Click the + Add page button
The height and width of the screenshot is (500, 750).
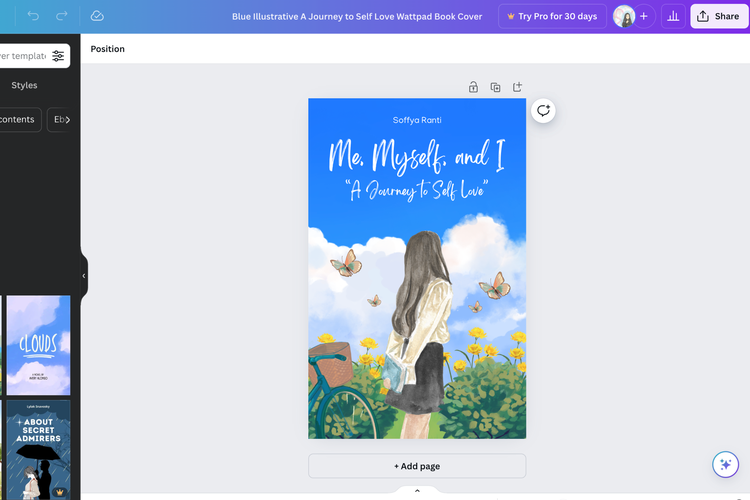[x=417, y=466]
